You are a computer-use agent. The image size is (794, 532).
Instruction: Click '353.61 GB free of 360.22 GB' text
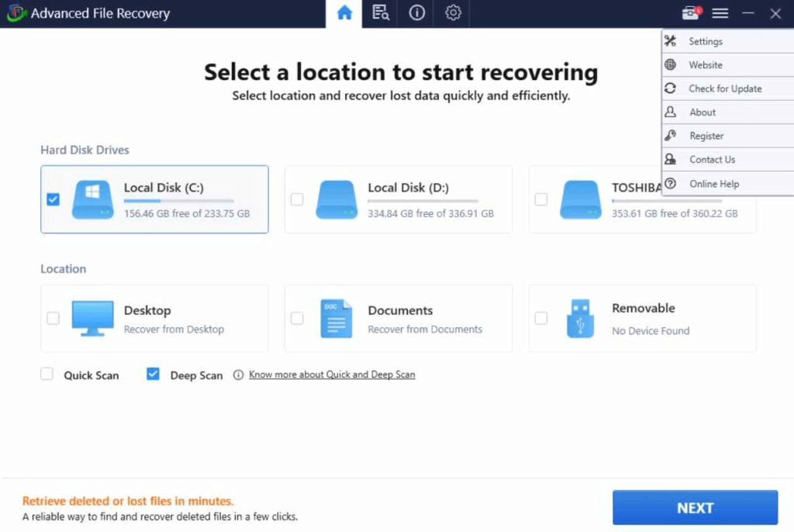tap(675, 213)
